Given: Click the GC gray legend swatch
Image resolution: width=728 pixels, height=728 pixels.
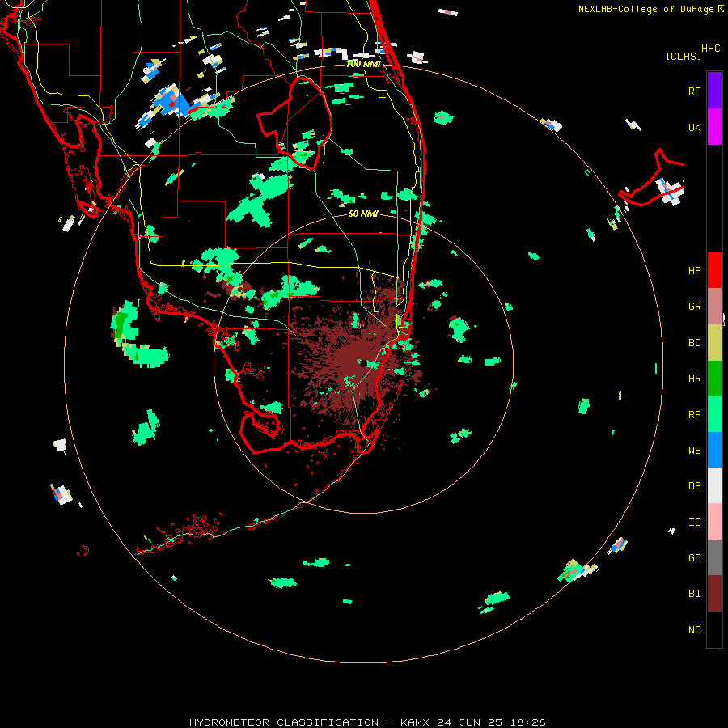Looking at the screenshot, I should pos(714,557).
